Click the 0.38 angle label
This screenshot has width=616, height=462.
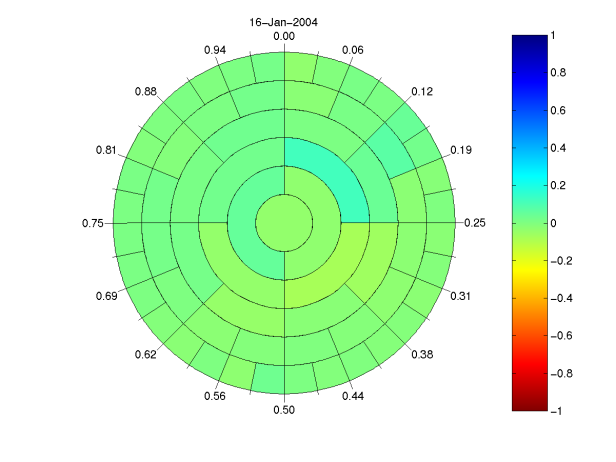(422, 355)
